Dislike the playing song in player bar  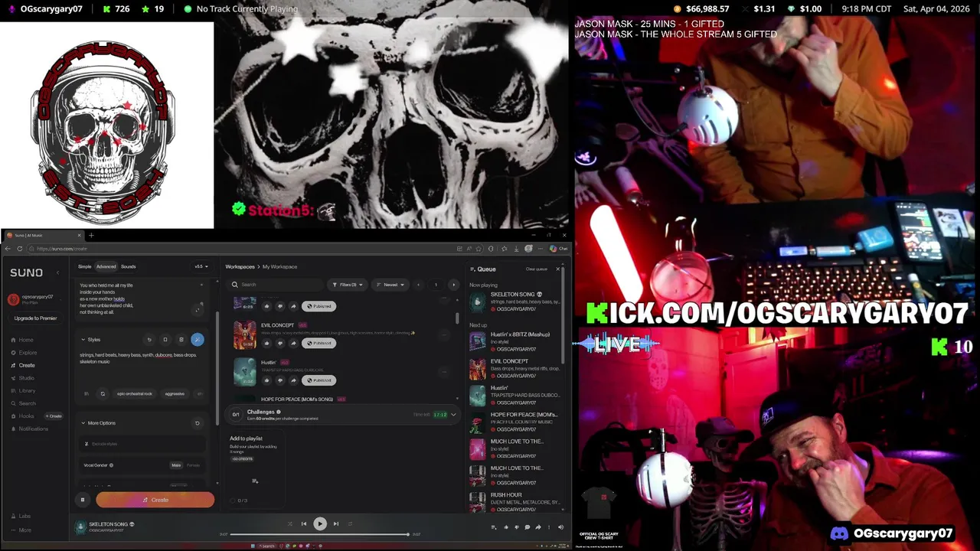click(517, 527)
